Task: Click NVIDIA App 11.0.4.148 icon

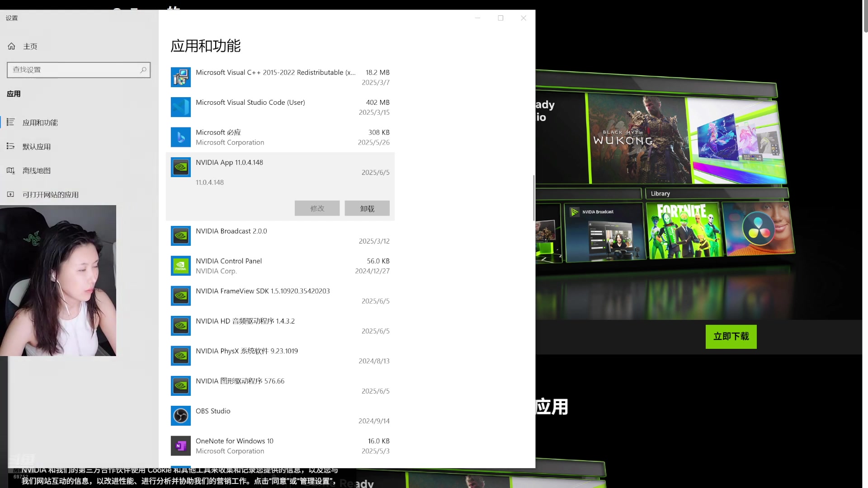Action: [180, 167]
